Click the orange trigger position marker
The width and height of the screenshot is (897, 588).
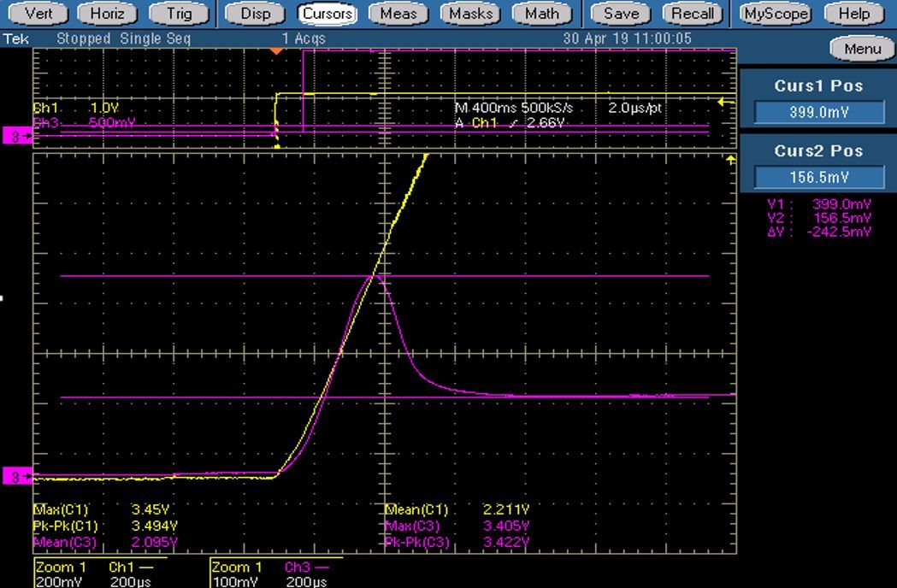277,51
